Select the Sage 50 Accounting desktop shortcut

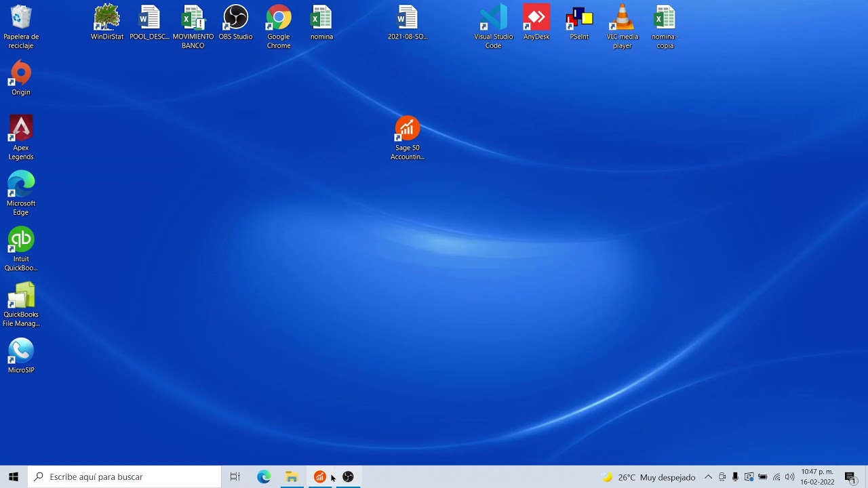(408, 138)
